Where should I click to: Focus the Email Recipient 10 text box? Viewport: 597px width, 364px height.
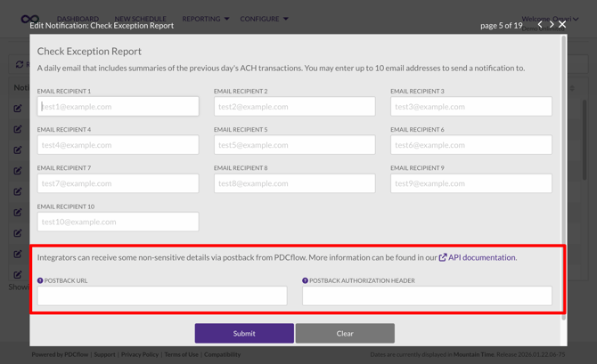[118, 222]
